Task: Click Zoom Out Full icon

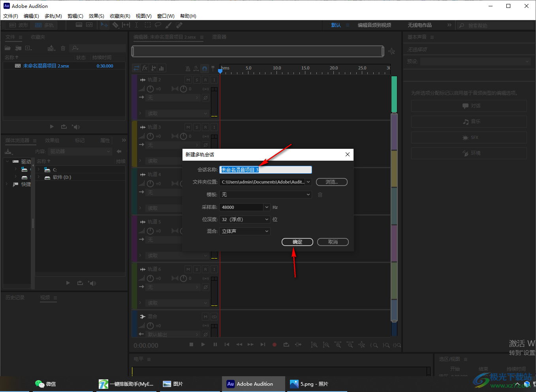Action: coord(362,345)
